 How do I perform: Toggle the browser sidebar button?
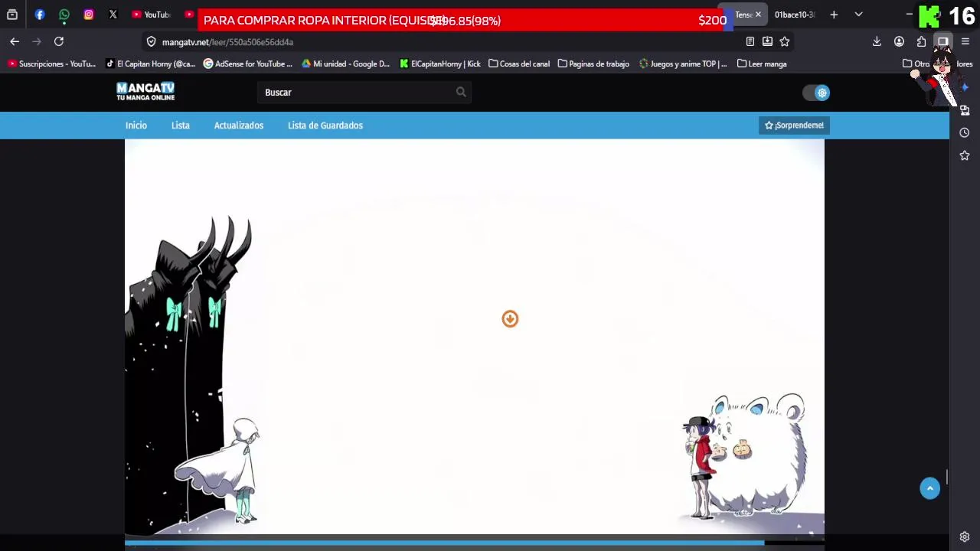943,41
